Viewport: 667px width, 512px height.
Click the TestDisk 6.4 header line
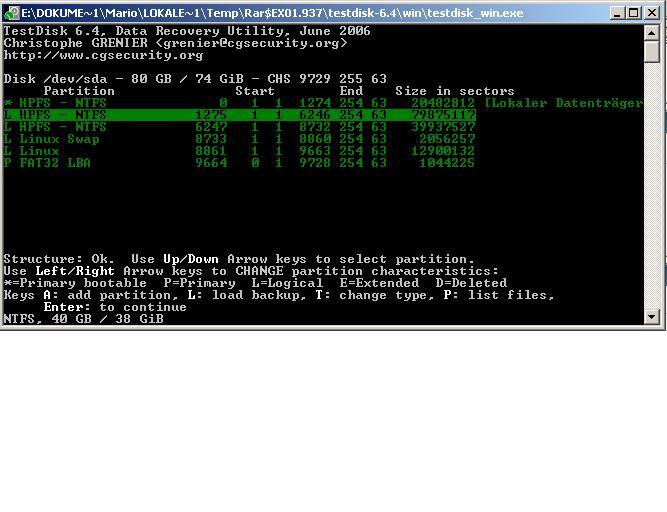(x=187, y=31)
